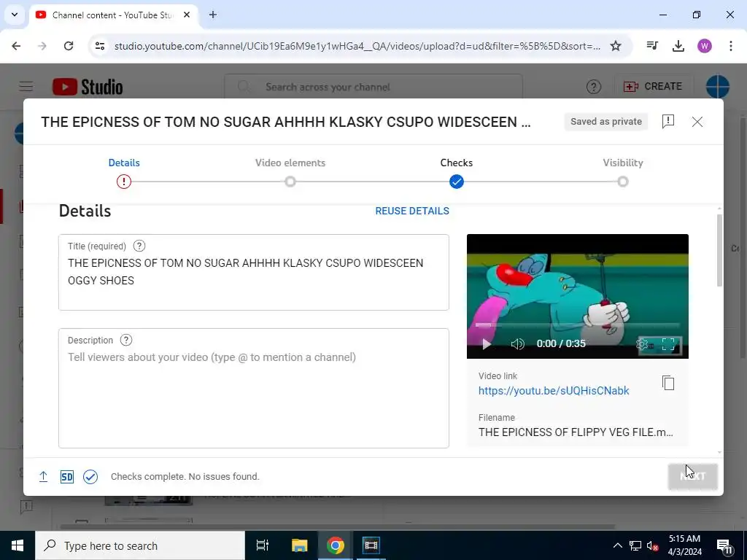Click the Saved as private badge
747x560 pixels.
[606, 122]
